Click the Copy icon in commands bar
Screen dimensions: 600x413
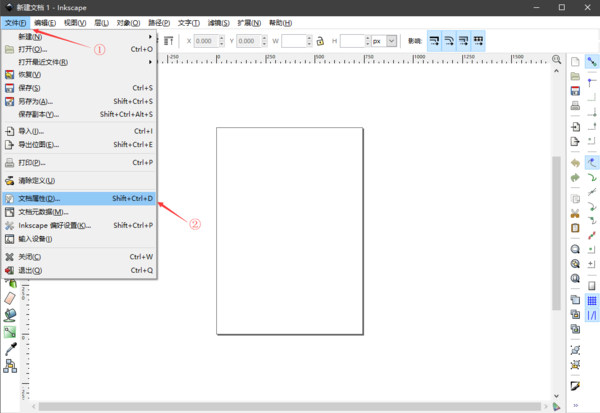tap(575, 199)
